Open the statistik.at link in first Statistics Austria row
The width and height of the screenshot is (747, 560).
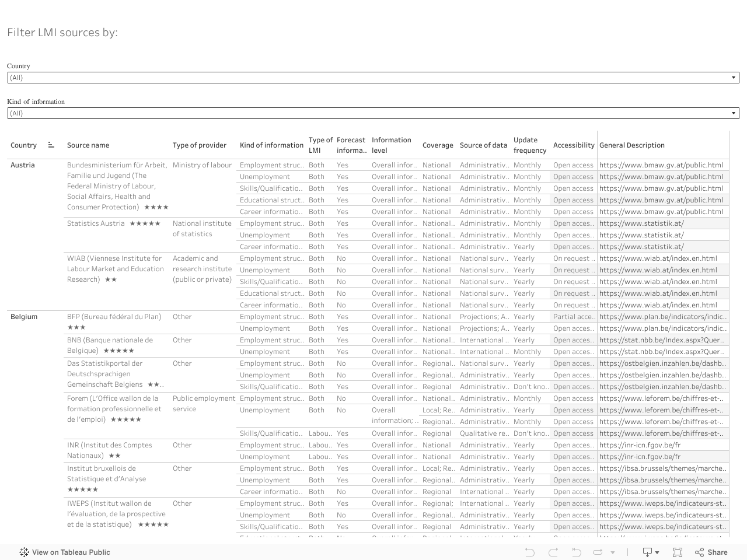[x=641, y=223]
